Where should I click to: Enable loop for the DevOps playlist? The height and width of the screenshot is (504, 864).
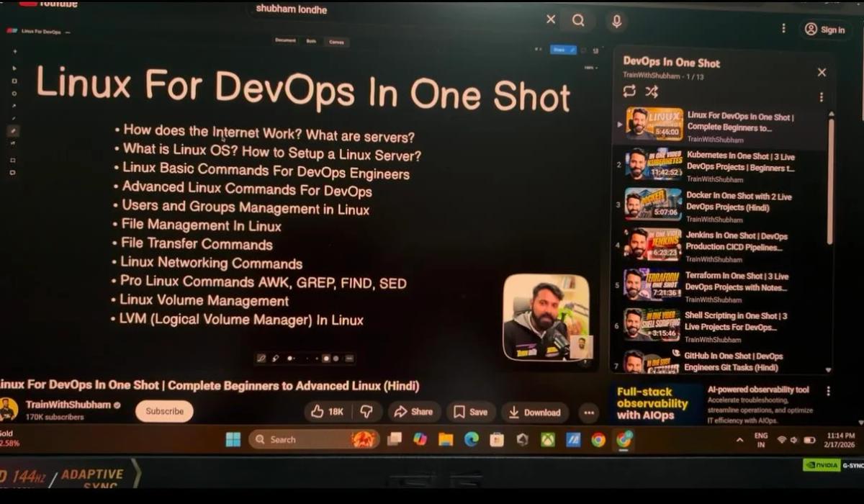[629, 91]
